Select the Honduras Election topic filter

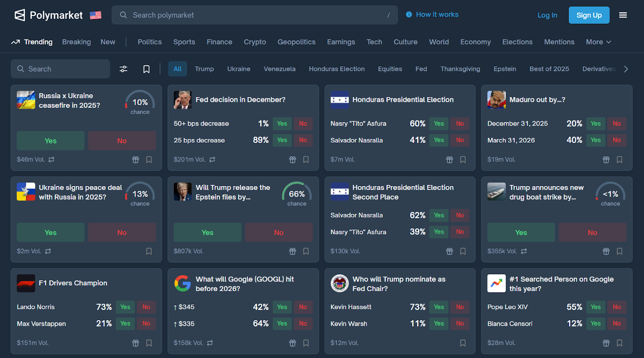(x=337, y=69)
